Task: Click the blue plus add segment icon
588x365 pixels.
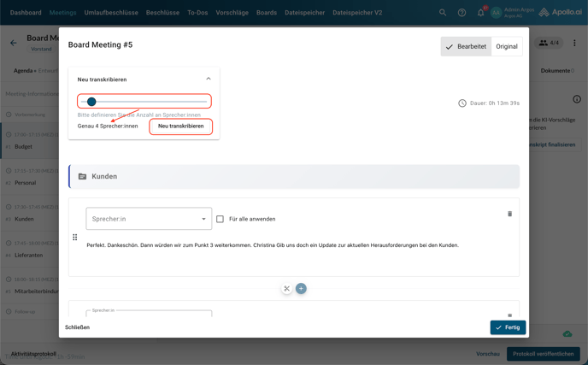Action: [301, 288]
